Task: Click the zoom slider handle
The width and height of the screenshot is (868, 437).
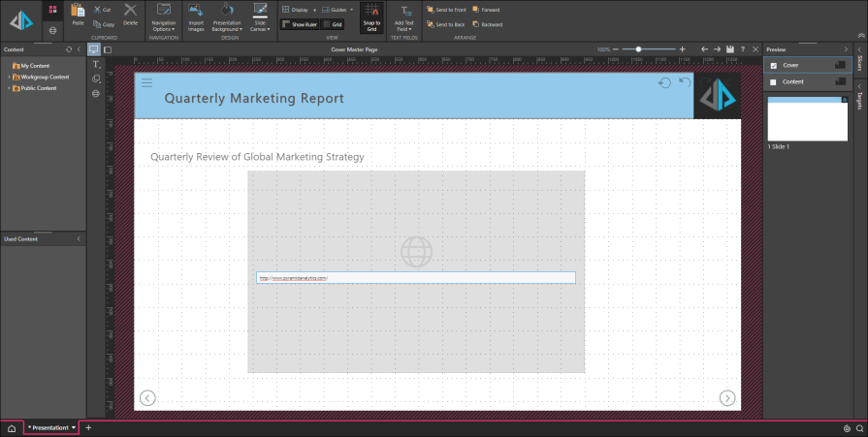Action: click(x=638, y=48)
